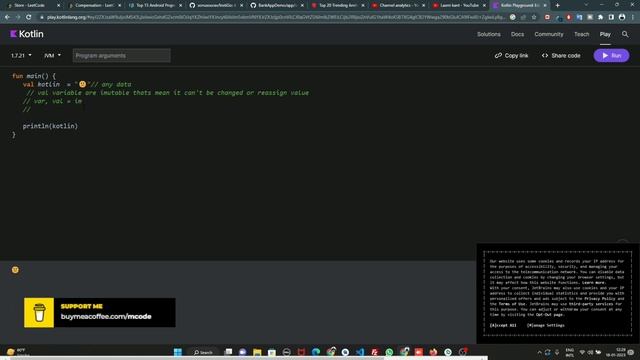This screenshot has height=360, width=640.
Task: Open the browser profile avatar
Action: (x=622, y=17)
